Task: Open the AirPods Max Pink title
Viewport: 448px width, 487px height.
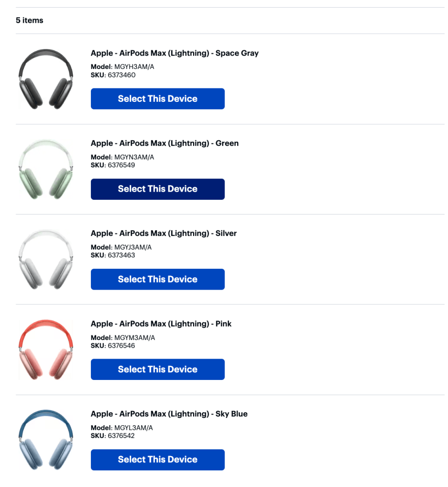Action: [161, 324]
